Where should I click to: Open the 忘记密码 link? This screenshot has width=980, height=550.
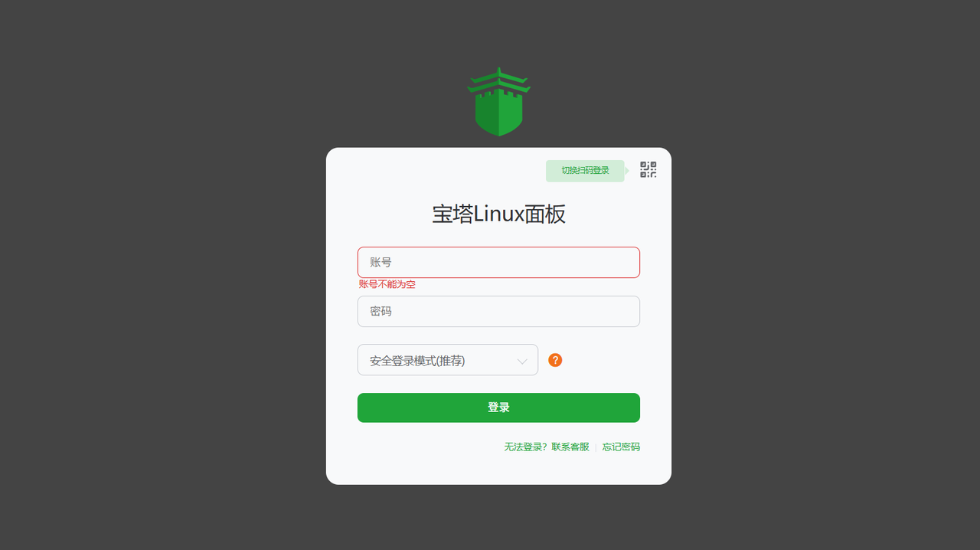point(621,447)
